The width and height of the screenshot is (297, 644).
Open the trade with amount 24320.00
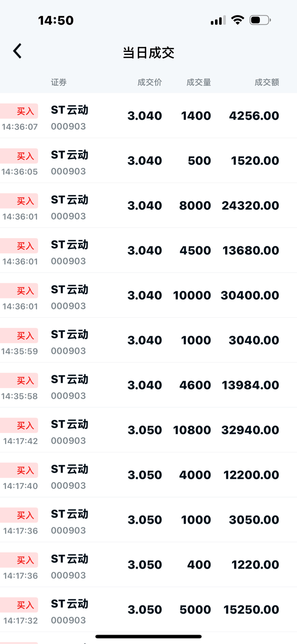(148, 205)
